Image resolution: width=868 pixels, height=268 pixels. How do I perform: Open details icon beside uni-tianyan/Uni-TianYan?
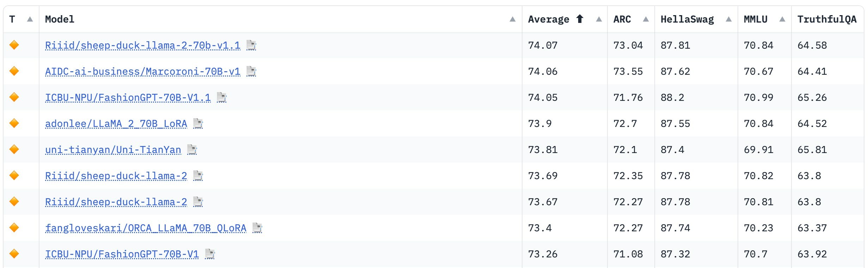pos(192,150)
